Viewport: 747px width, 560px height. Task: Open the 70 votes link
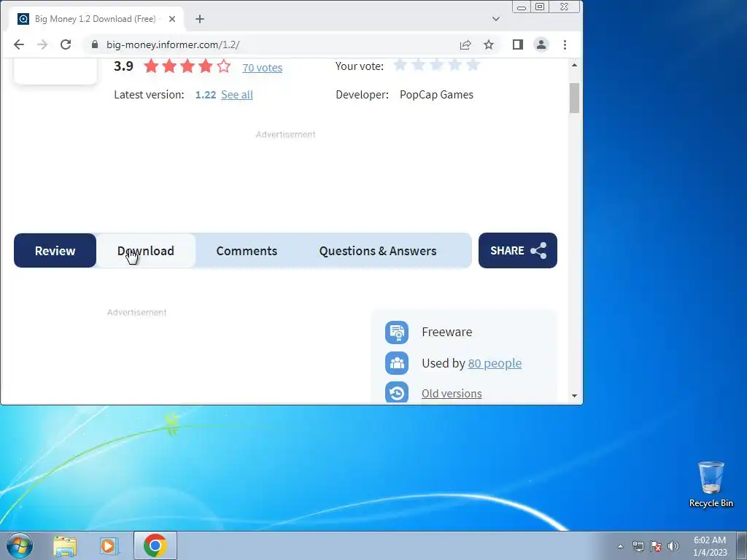coord(262,68)
